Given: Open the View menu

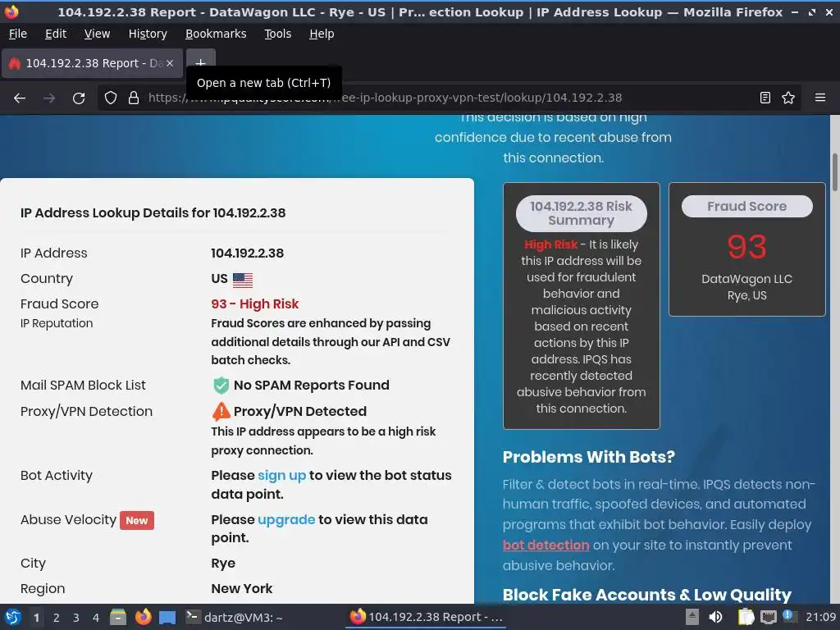Looking at the screenshot, I should (x=97, y=34).
